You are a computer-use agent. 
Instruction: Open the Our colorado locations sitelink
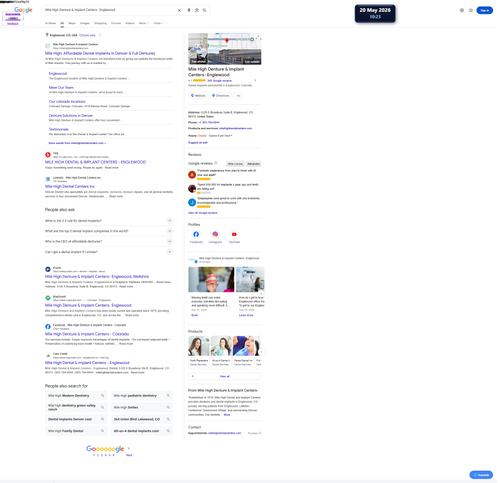click(x=67, y=101)
